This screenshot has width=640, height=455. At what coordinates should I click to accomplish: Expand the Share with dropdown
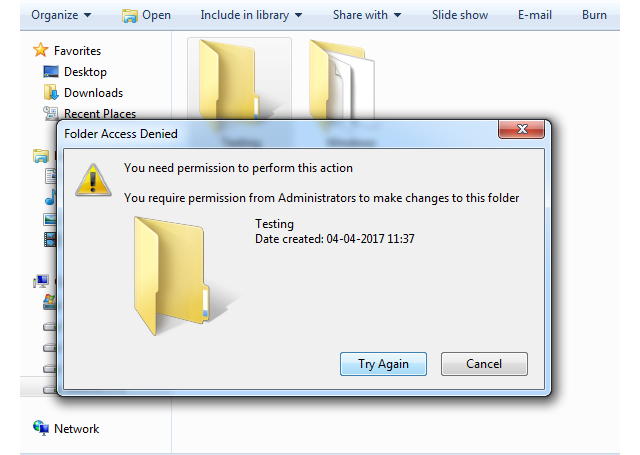[x=367, y=15]
